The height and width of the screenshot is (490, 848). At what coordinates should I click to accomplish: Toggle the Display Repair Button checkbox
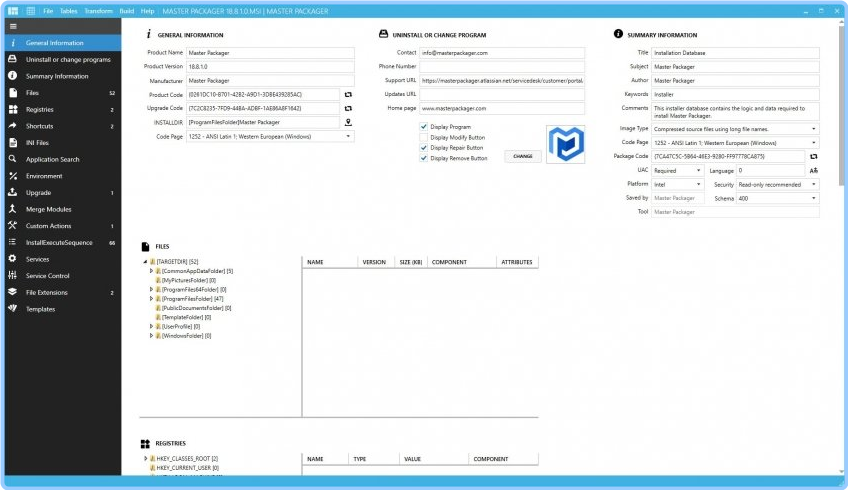click(424, 148)
